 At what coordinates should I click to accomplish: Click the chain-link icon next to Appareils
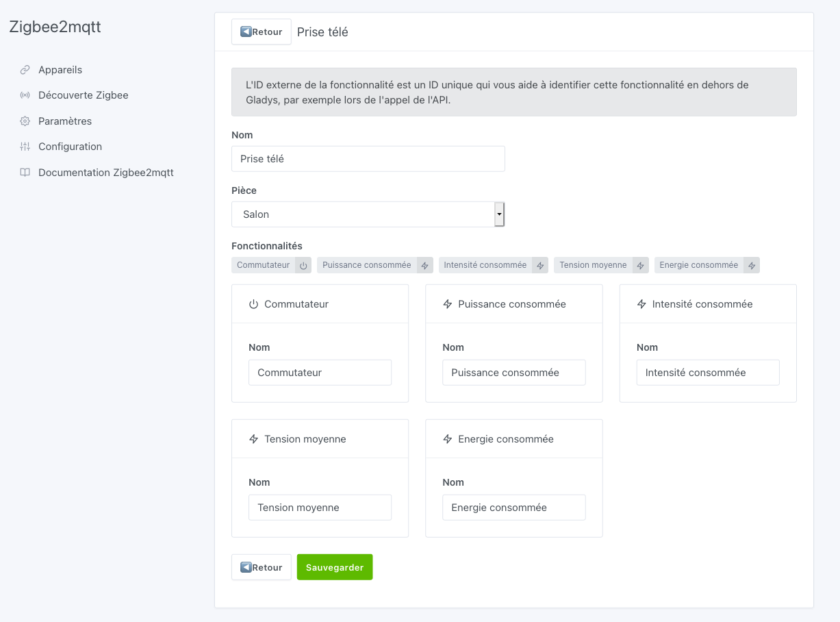[x=26, y=69]
